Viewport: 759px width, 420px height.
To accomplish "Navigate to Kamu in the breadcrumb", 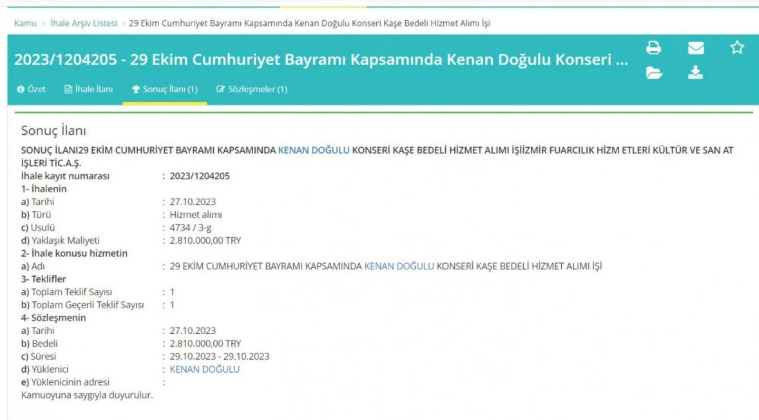I will click(24, 23).
